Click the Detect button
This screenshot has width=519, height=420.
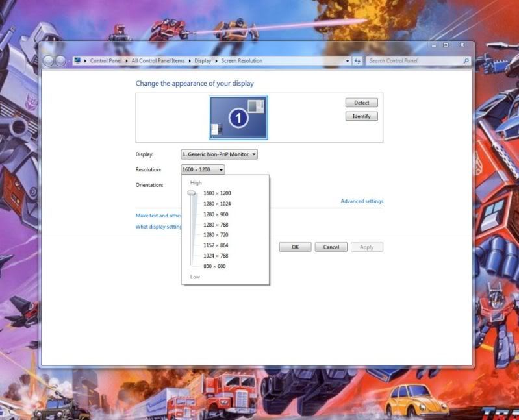tap(361, 103)
